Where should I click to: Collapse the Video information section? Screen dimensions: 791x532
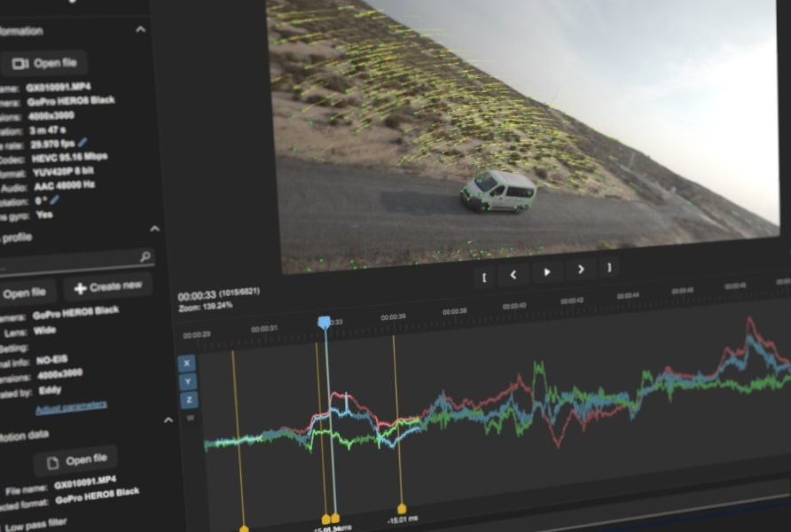(141, 30)
